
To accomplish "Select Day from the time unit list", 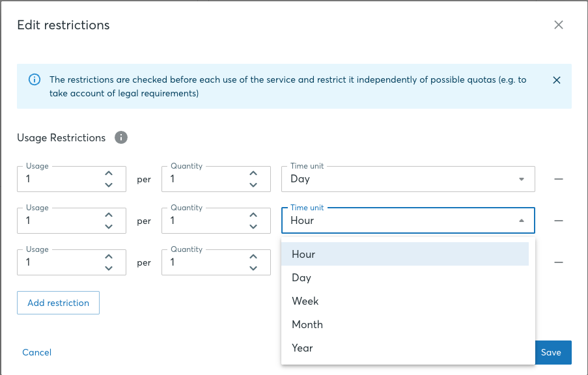I will (x=405, y=277).
